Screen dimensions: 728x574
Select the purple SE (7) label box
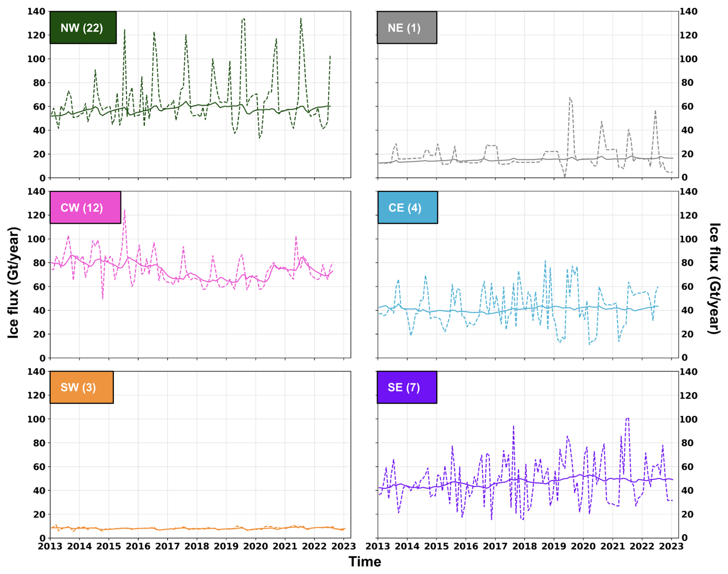tap(406, 387)
